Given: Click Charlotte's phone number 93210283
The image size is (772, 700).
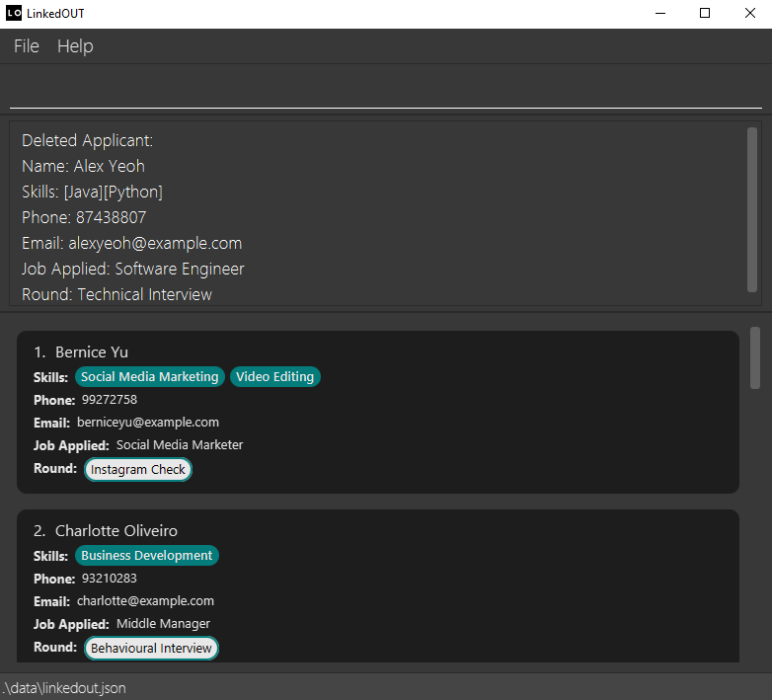Looking at the screenshot, I should point(110,579).
